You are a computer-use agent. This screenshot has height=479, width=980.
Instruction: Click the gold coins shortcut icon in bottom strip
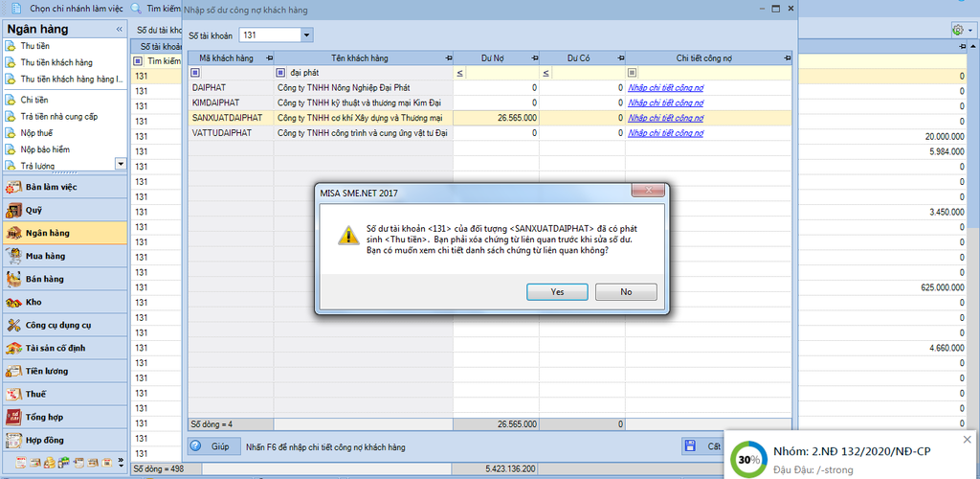[50, 463]
